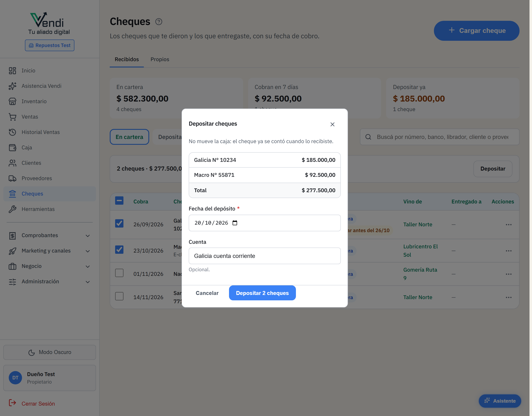The image size is (532, 416).
Task: Click Depositar 2 cheques button
Action: click(x=262, y=293)
